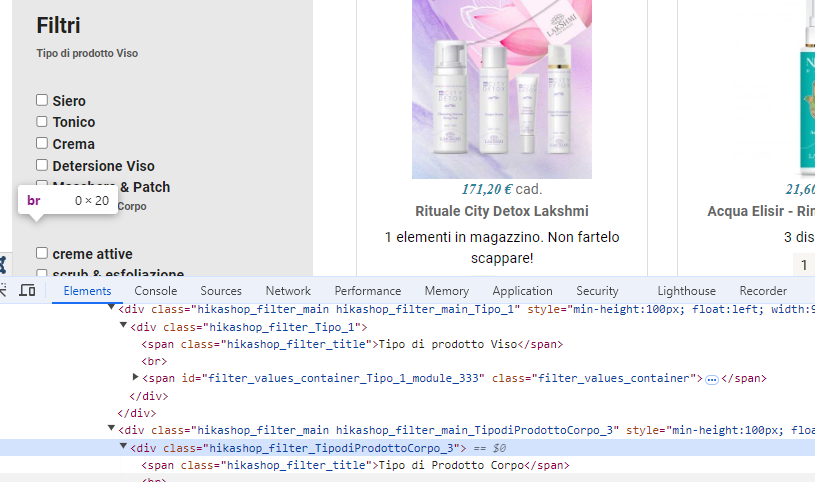
Task: Select the 171,20 € price text
Action: (487, 189)
